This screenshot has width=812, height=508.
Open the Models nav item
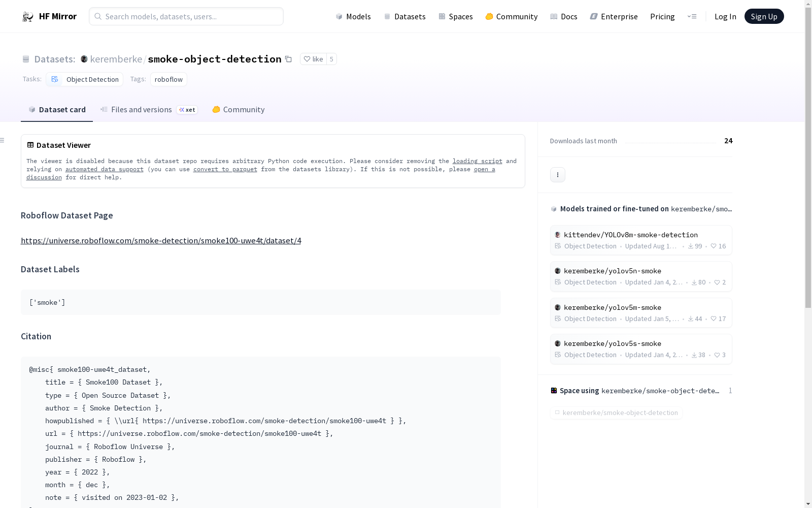click(x=353, y=16)
